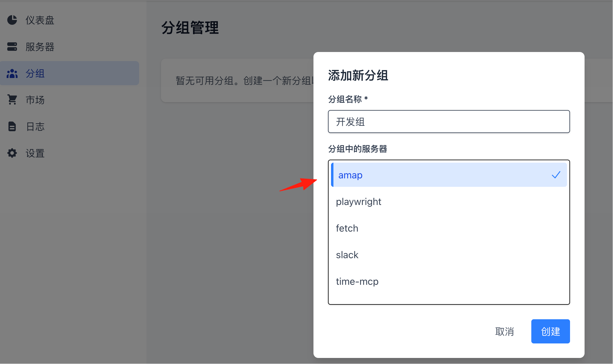
Task: Click the groups people icon
Action: point(12,73)
